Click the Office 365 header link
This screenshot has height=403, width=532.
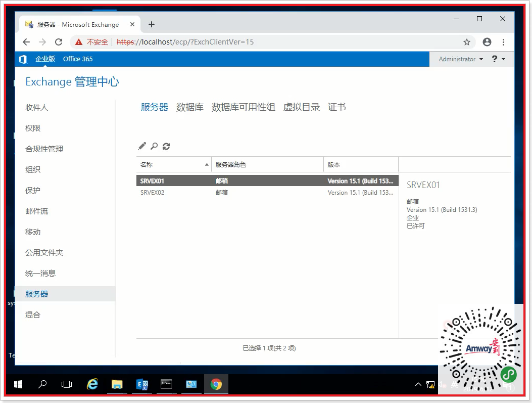[78, 59]
